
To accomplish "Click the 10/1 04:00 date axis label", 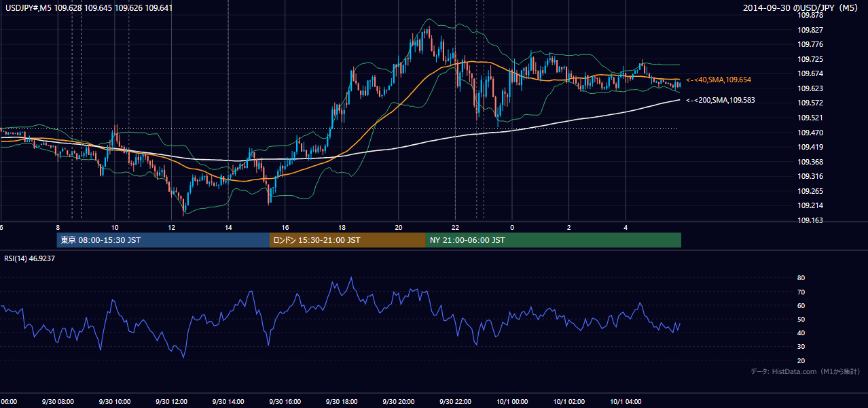I will [x=626, y=402].
